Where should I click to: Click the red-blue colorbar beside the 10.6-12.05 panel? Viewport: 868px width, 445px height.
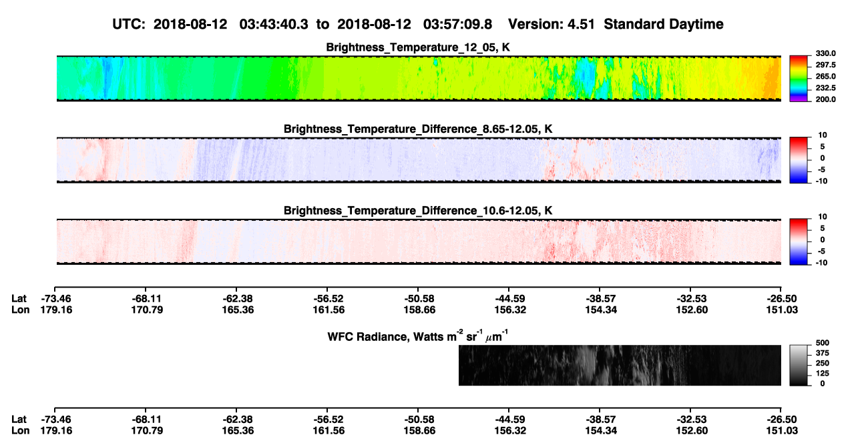pyautogui.click(x=799, y=242)
